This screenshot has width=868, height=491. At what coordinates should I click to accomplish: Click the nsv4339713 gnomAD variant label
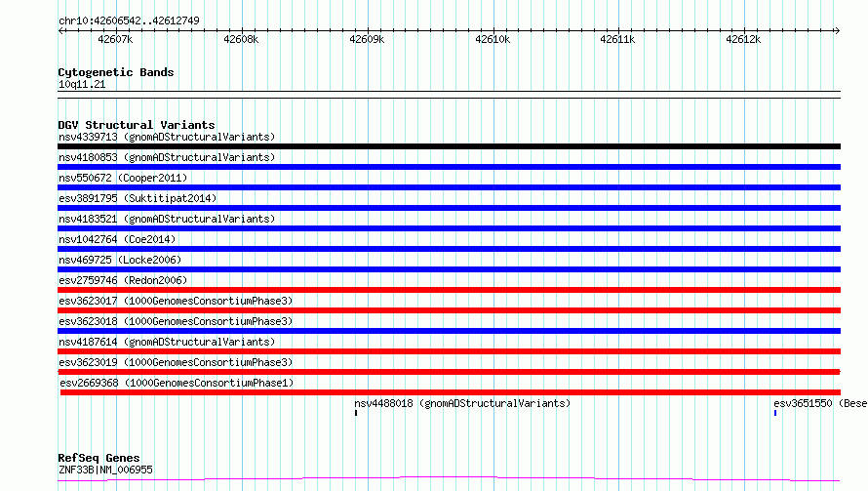(167, 137)
